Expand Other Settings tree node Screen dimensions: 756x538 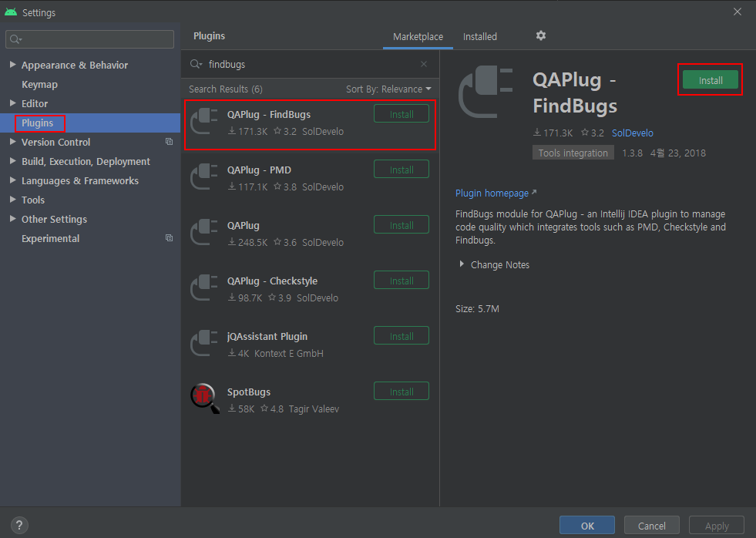coord(13,219)
